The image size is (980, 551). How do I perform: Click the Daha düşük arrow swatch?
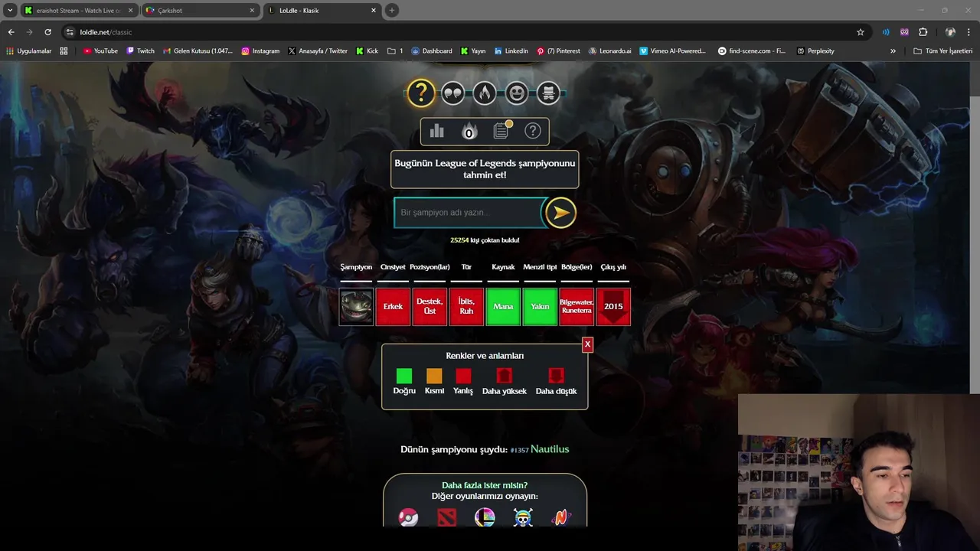coord(556,376)
